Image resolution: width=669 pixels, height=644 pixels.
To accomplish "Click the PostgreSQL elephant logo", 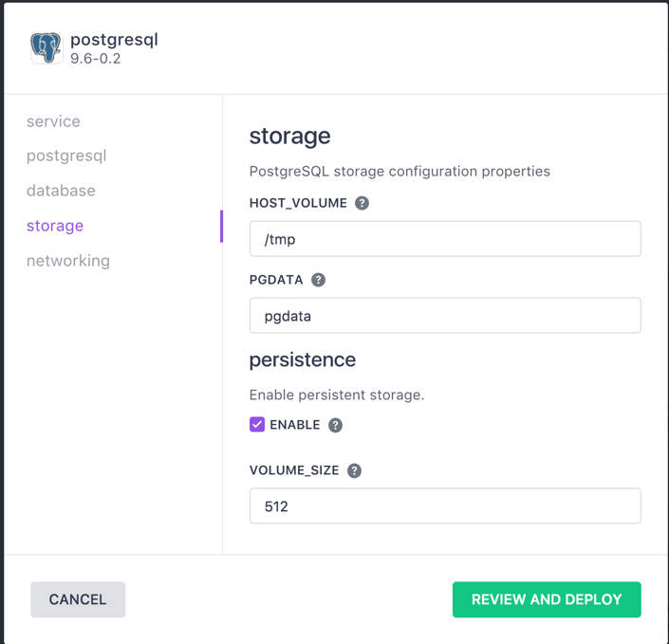I will tap(46, 47).
